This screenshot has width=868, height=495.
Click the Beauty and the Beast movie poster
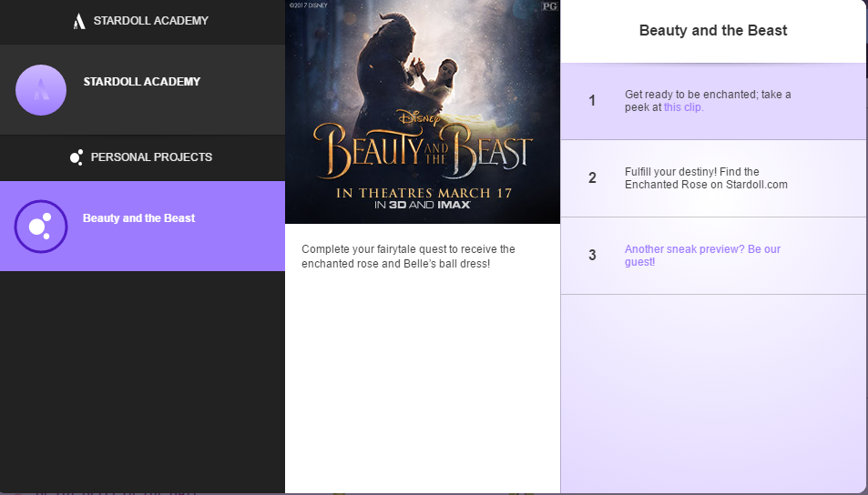(x=423, y=112)
